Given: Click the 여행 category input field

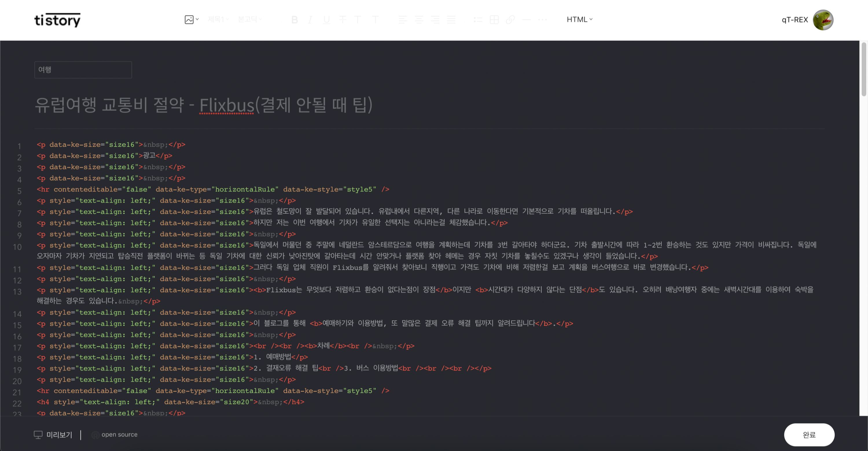Looking at the screenshot, I should (83, 70).
